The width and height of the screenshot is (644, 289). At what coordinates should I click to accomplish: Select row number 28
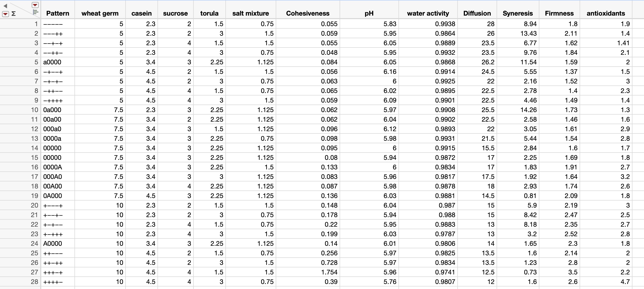click(x=34, y=282)
